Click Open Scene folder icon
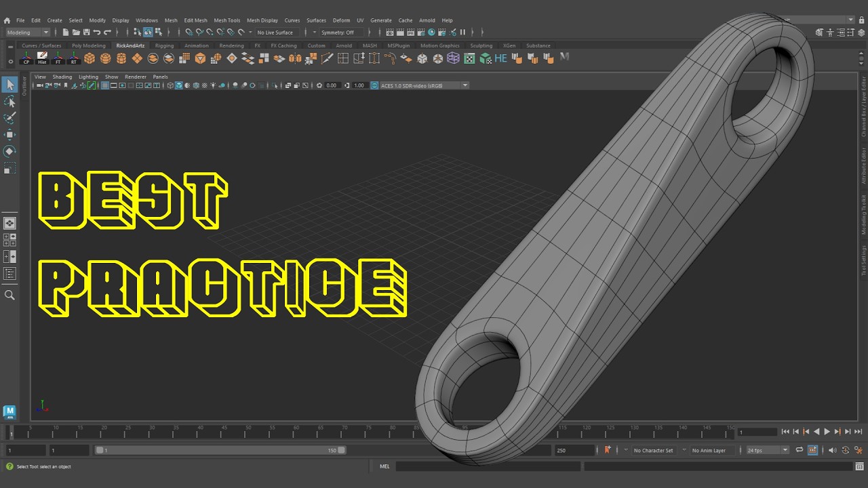This screenshot has height=488, width=868. (76, 32)
